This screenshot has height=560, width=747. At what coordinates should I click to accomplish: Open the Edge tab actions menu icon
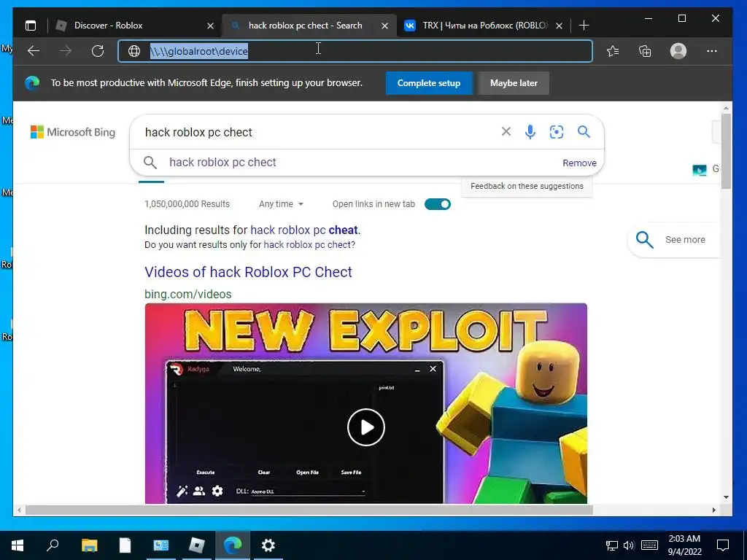31,26
